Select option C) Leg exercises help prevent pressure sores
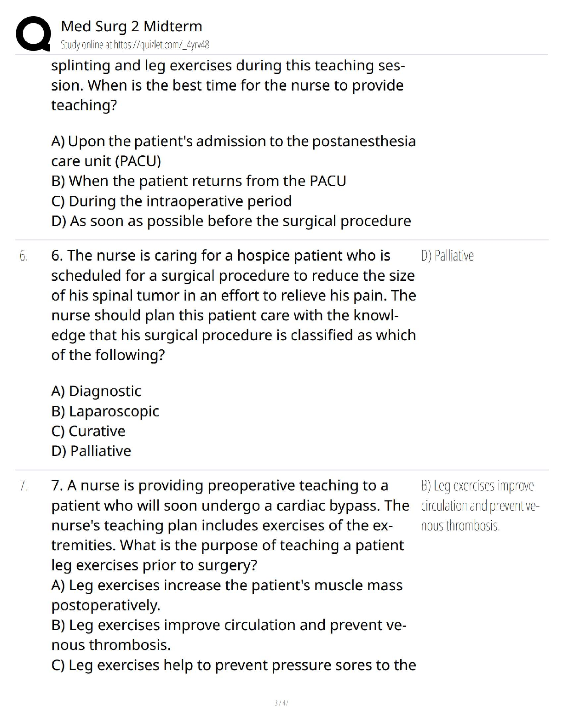This screenshot has width=563, height=728. click(x=234, y=665)
